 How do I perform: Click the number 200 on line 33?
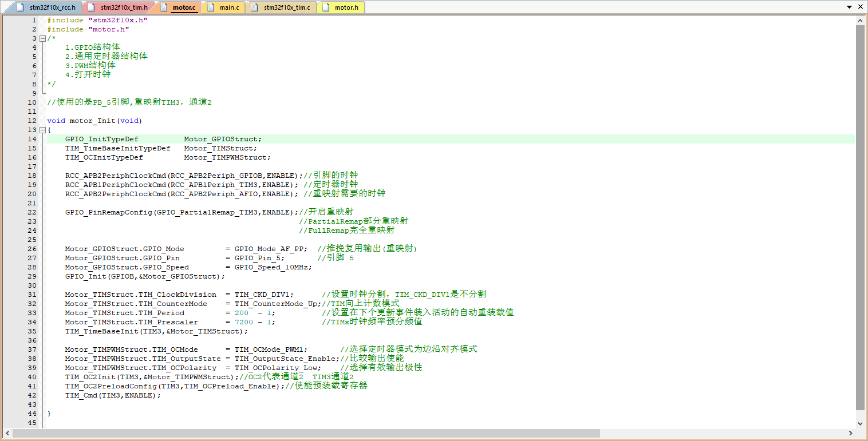click(x=241, y=313)
